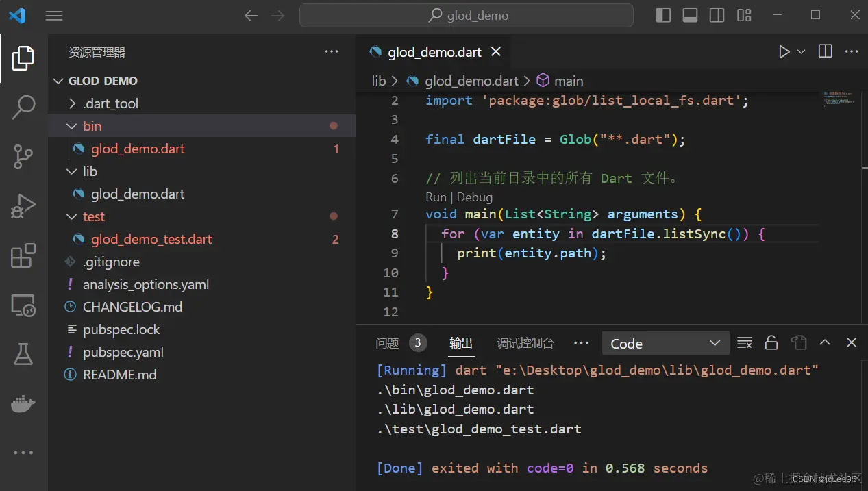Open the Remote Explorer view

(23, 305)
